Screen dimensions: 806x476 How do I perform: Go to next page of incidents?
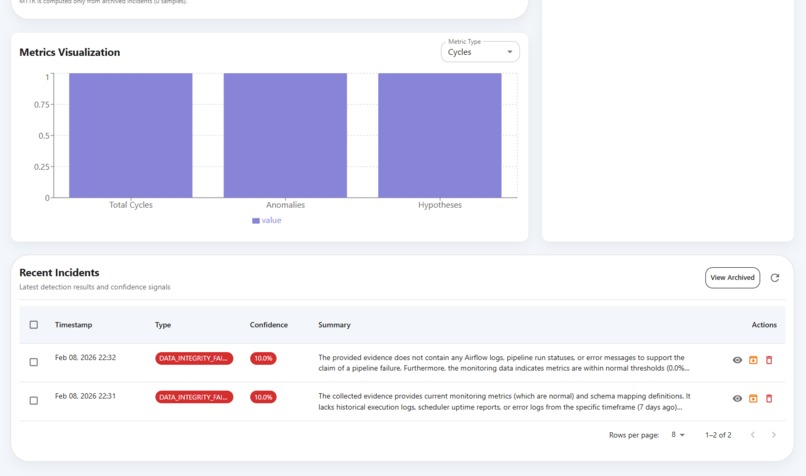(774, 435)
